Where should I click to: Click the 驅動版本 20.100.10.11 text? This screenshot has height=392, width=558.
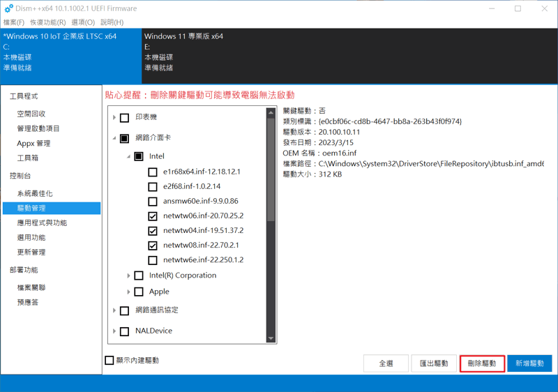[x=339, y=132]
